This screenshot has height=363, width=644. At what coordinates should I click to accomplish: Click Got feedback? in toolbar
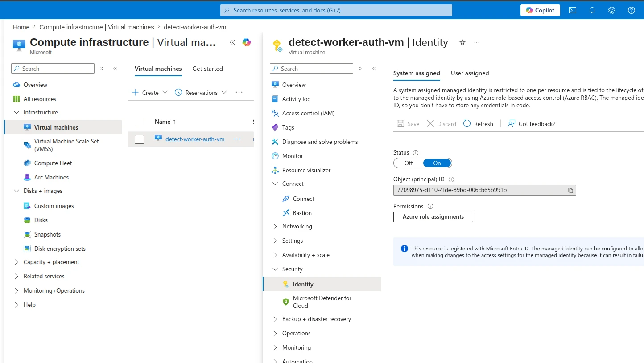532,124
